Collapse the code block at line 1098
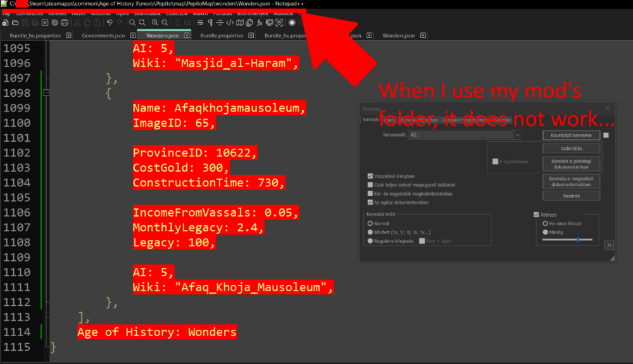Screen dimensions: 633x364 46,93
